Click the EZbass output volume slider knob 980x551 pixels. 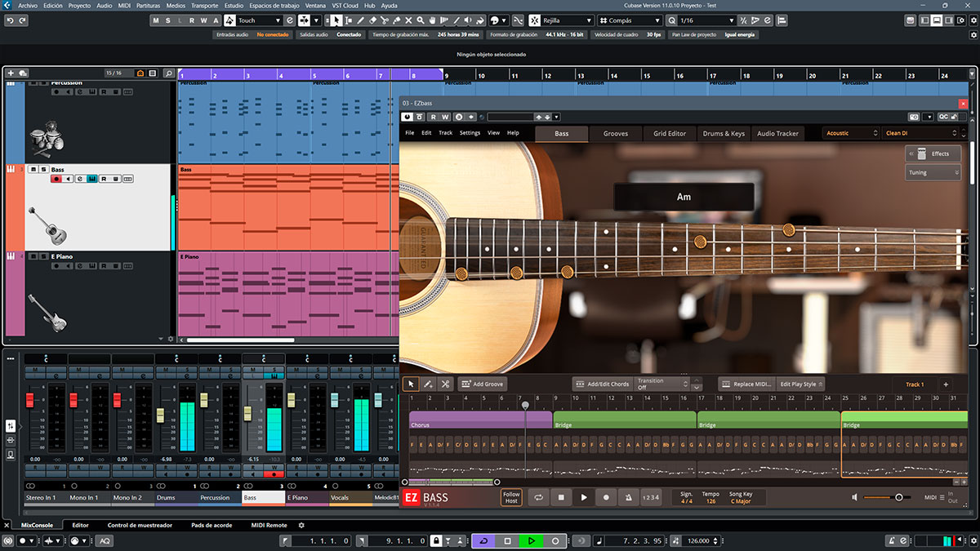pyautogui.click(x=898, y=497)
